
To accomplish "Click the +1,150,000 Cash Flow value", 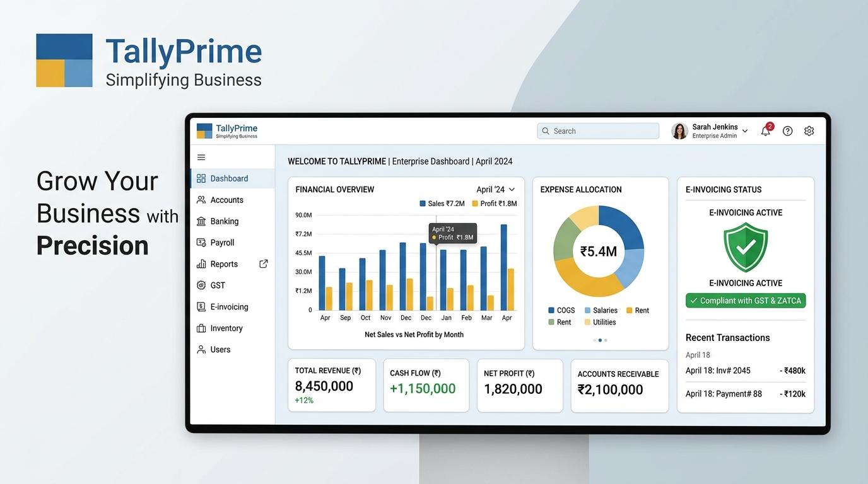I will (423, 389).
